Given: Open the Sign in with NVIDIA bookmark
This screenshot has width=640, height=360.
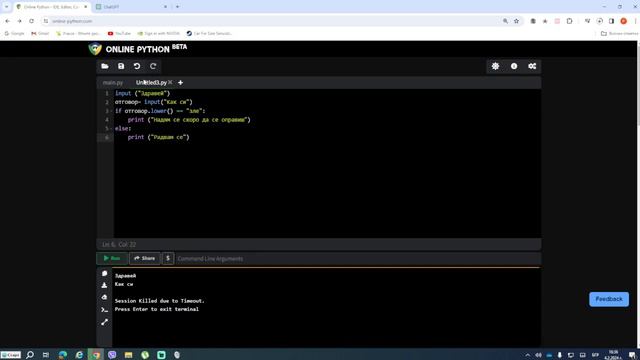Looking at the screenshot, I should coord(158,33).
